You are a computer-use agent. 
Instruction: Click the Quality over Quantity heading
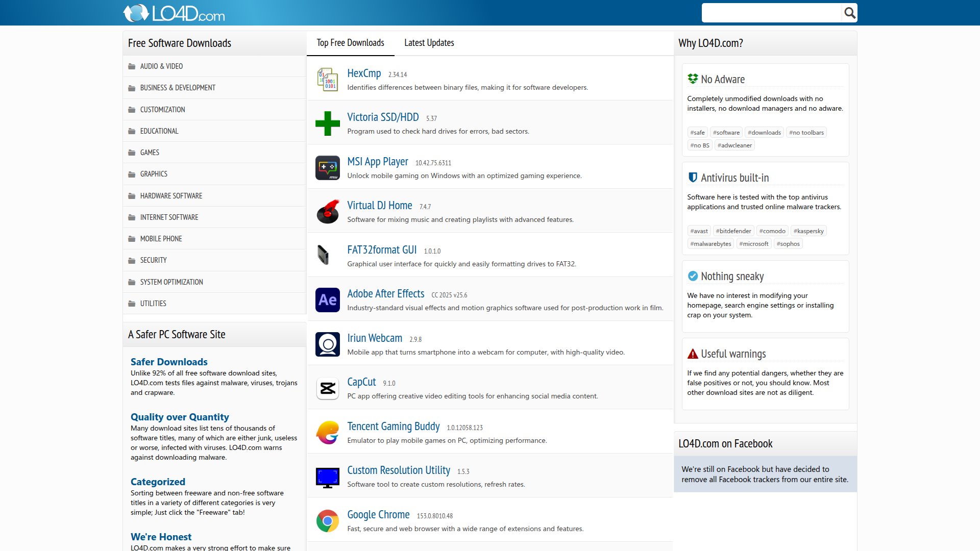coord(180,417)
